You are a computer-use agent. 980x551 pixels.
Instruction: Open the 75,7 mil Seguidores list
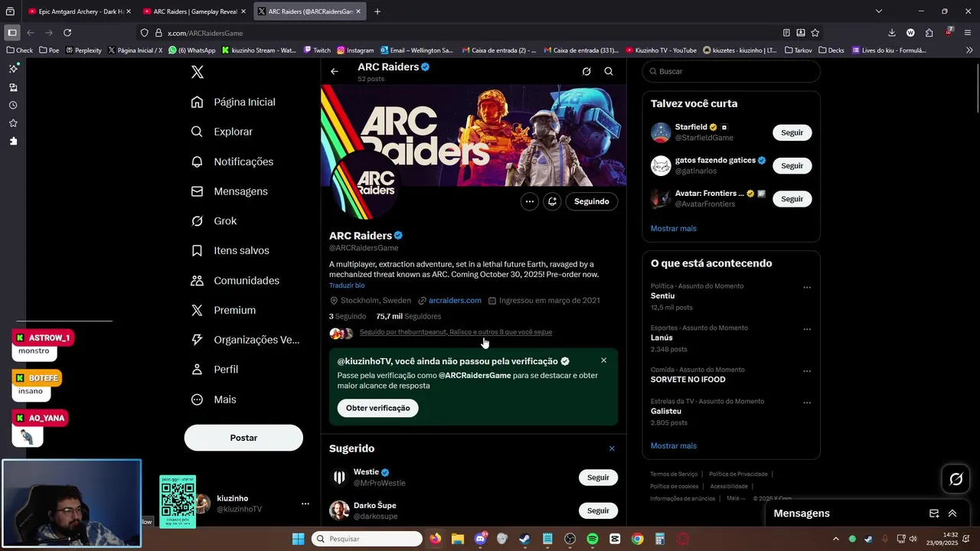point(408,316)
